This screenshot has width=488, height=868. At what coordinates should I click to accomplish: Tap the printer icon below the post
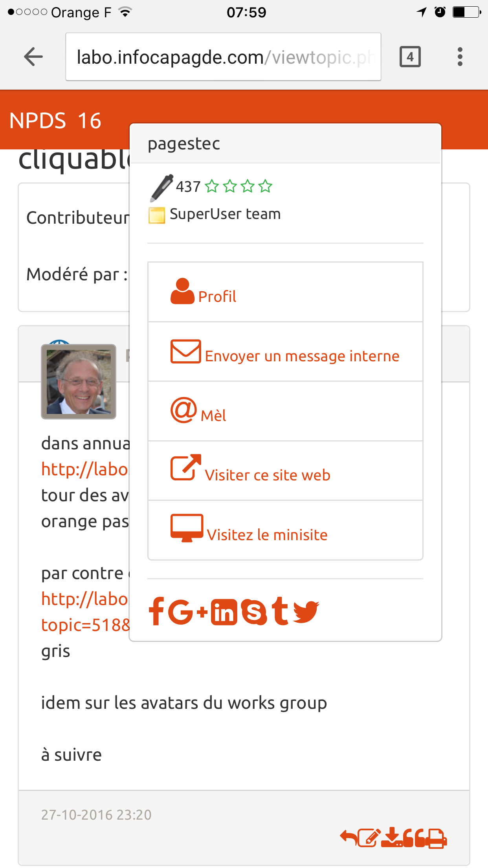[436, 838]
